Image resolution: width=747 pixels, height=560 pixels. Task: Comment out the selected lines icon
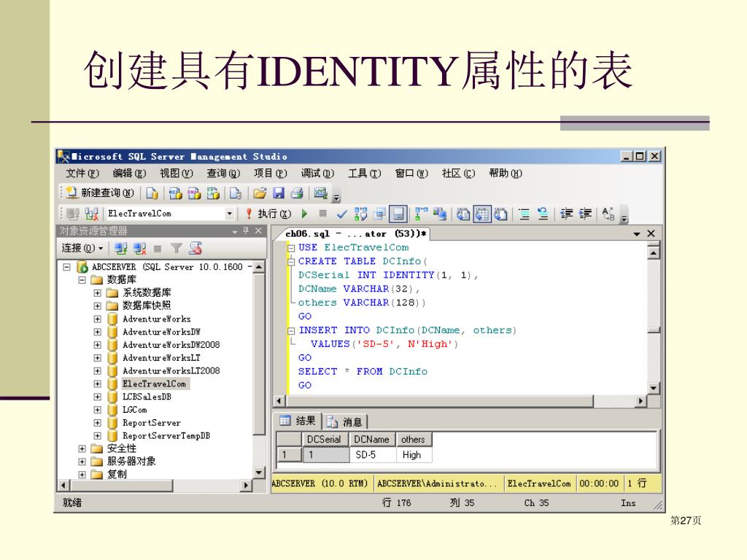524,214
